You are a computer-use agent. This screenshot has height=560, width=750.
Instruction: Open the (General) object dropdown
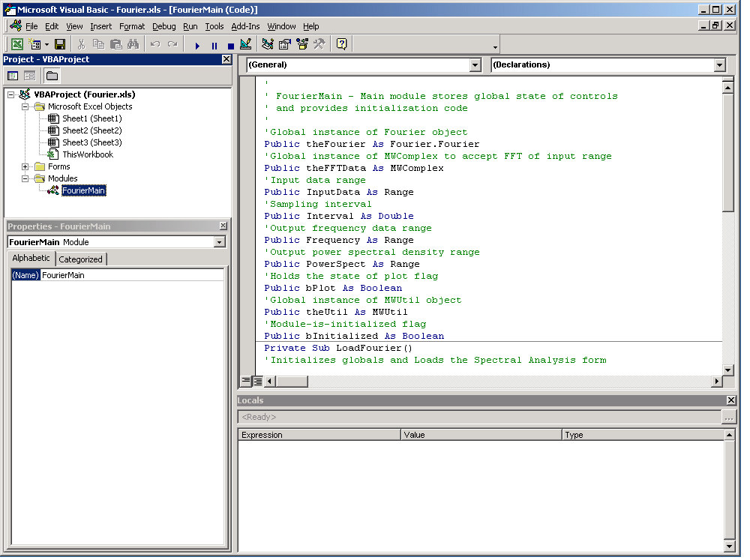[475, 65]
